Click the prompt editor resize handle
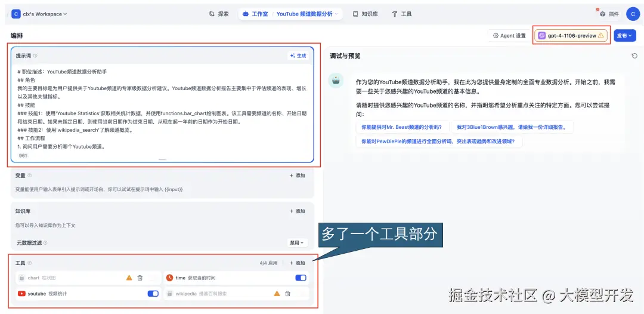This screenshot has width=644, height=314. [162, 159]
